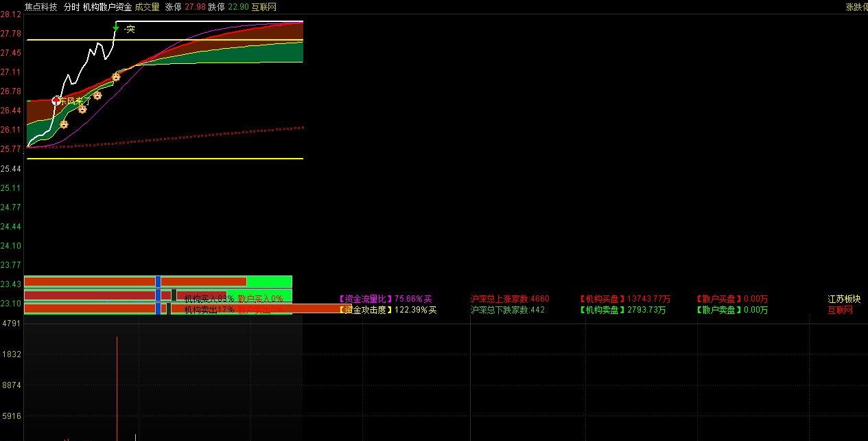Click the 机构散户资金 indicator name

107,7
